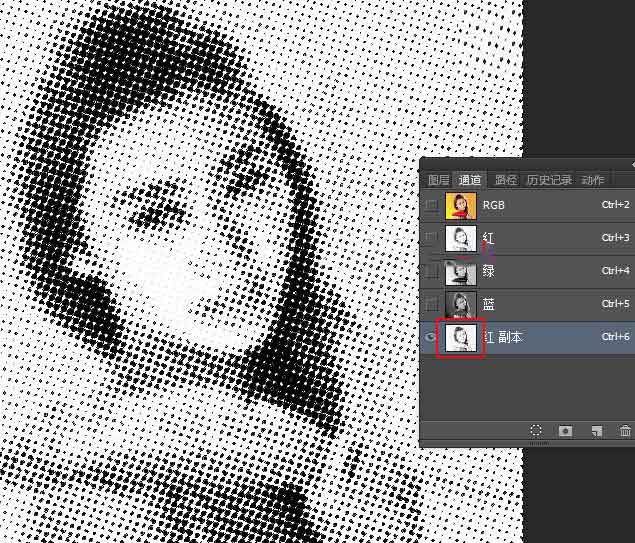Select the 绿 channel thumbnail
Screen dimensions: 635x543
[461, 272]
